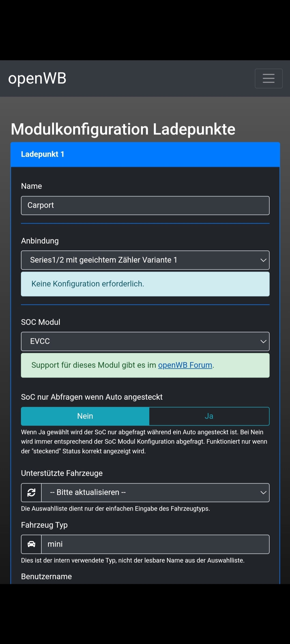Select Ja for SoC query option
The width and height of the screenshot is (290, 644).
pos(209,416)
